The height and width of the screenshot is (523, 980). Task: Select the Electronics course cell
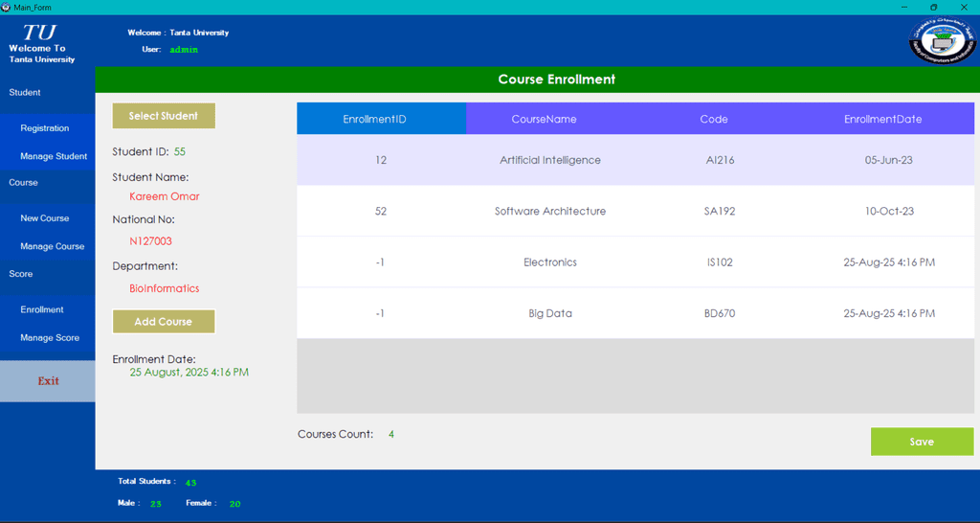pos(550,262)
